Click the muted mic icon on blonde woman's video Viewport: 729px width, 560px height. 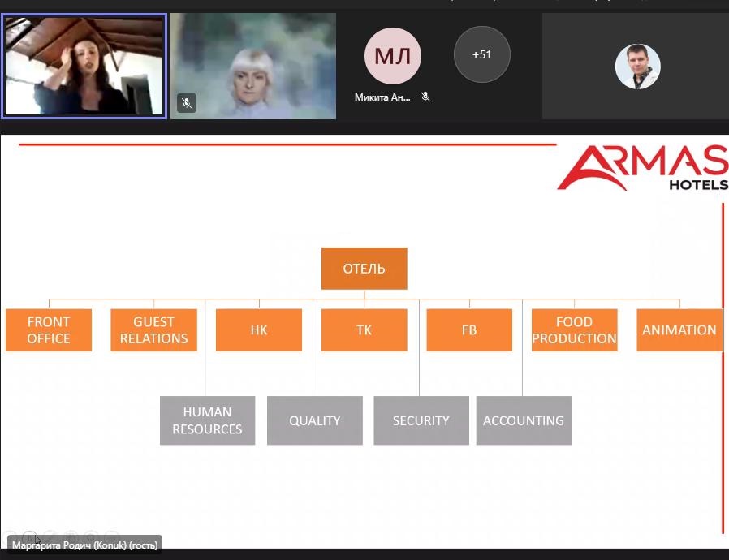(x=187, y=103)
